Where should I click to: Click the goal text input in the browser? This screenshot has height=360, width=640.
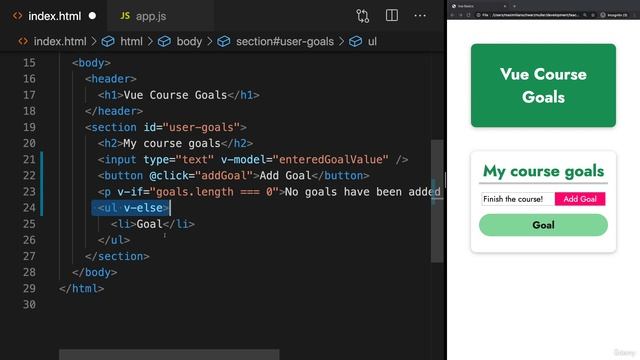pos(518,199)
